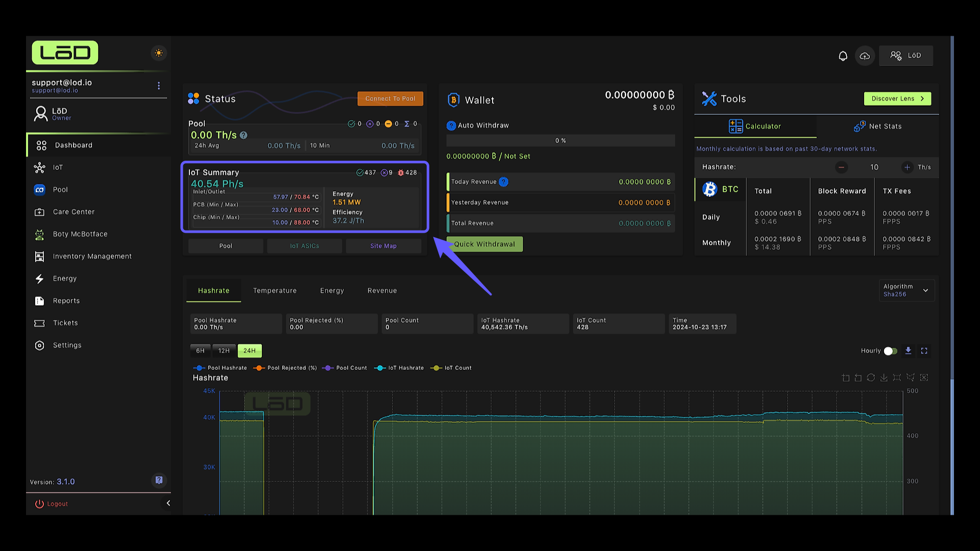Image resolution: width=980 pixels, height=551 pixels.
Task: Open the Site Map button
Action: pyautogui.click(x=383, y=246)
